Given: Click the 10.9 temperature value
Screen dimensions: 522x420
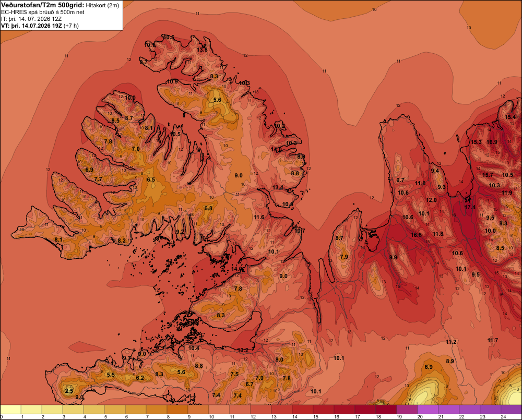Looking at the screenshot, I should [172, 81].
